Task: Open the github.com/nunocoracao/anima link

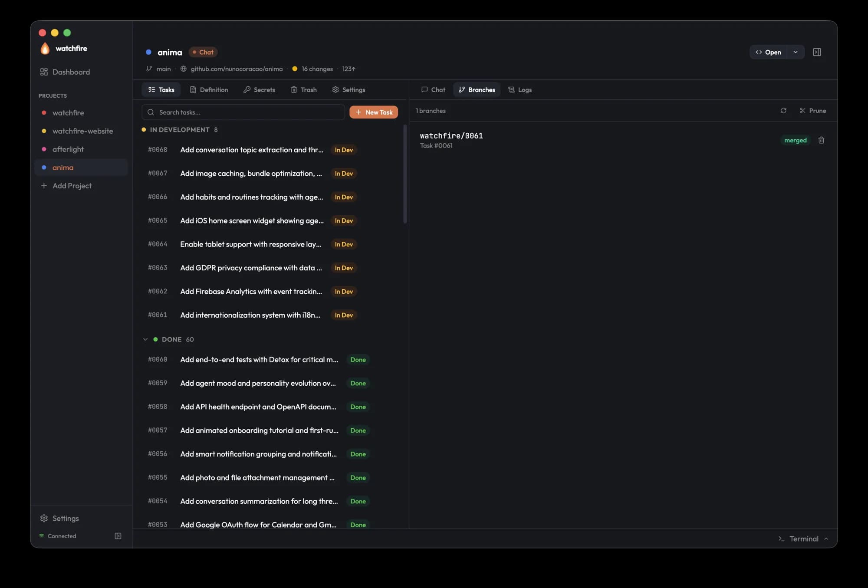Action: click(x=237, y=69)
